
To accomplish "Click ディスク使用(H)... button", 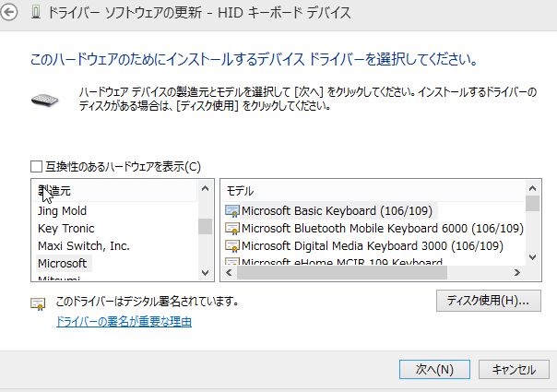I will (489, 301).
